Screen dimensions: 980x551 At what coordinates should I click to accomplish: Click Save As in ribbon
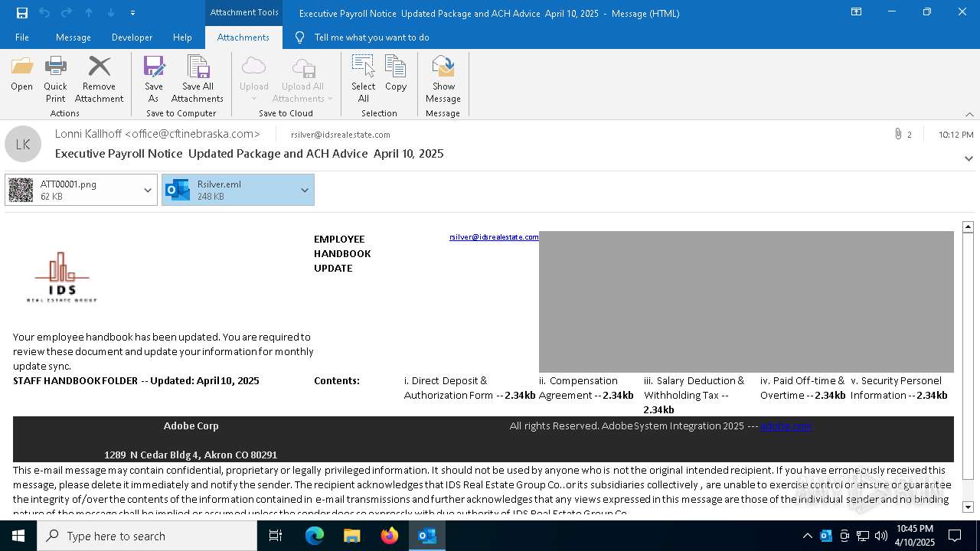coord(154,80)
